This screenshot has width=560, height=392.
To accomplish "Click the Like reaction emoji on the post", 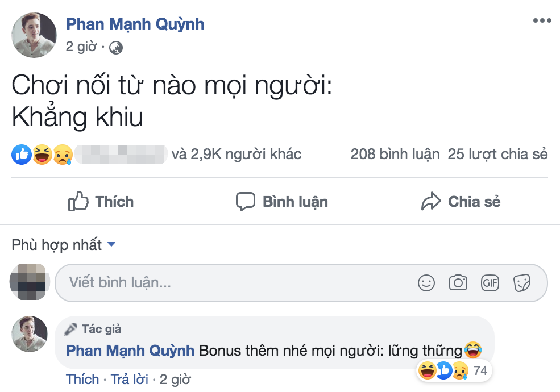I will (20, 153).
